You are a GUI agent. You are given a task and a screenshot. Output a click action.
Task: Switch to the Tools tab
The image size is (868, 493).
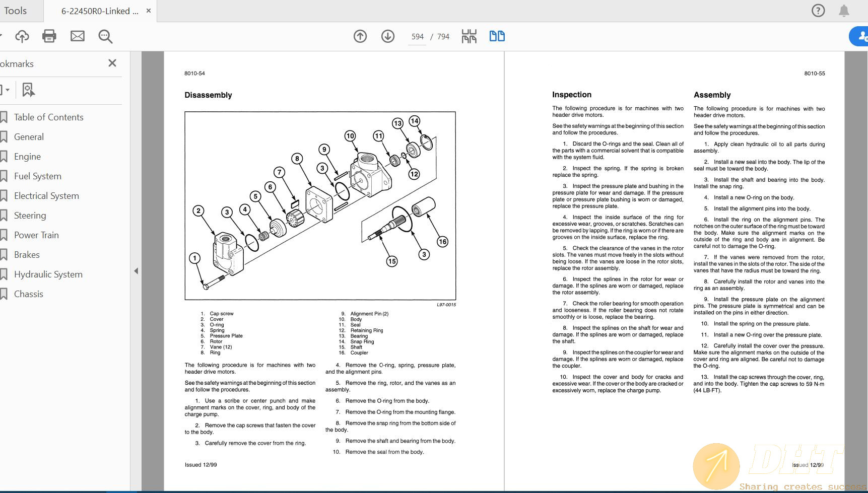[x=16, y=11]
